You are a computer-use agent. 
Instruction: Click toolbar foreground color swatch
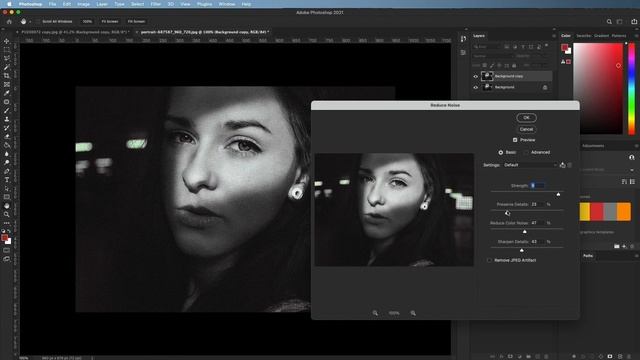[x=4, y=238]
